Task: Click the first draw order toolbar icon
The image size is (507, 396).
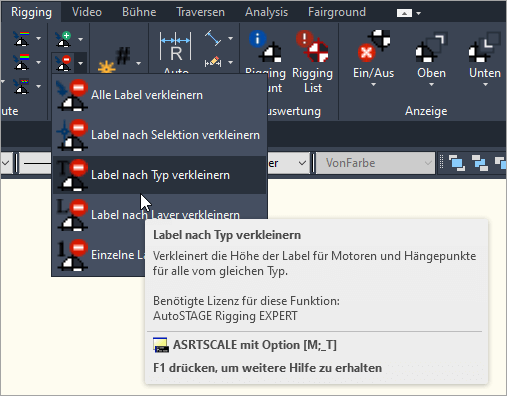Action: point(457,163)
